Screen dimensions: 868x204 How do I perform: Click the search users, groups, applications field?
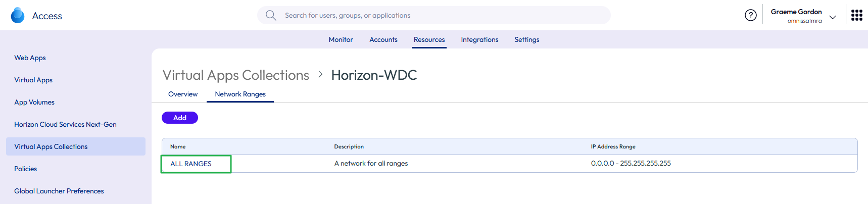tap(435, 16)
